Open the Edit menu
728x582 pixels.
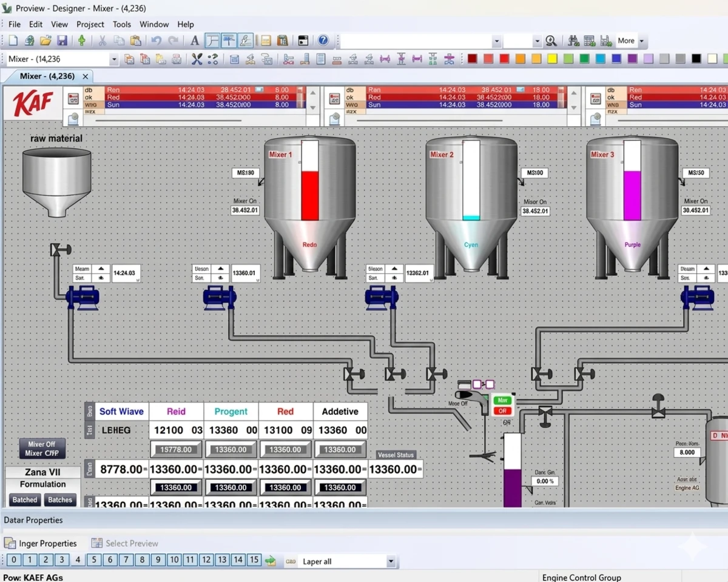[x=36, y=24]
